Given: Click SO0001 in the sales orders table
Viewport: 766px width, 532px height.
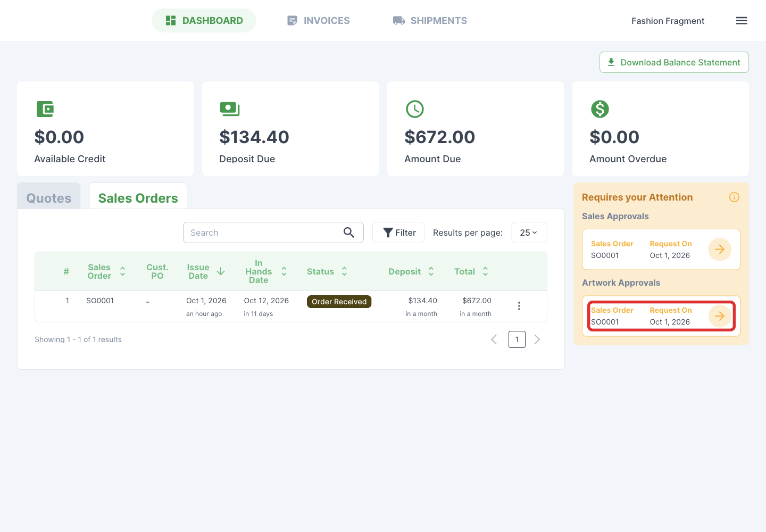Looking at the screenshot, I should [100, 301].
